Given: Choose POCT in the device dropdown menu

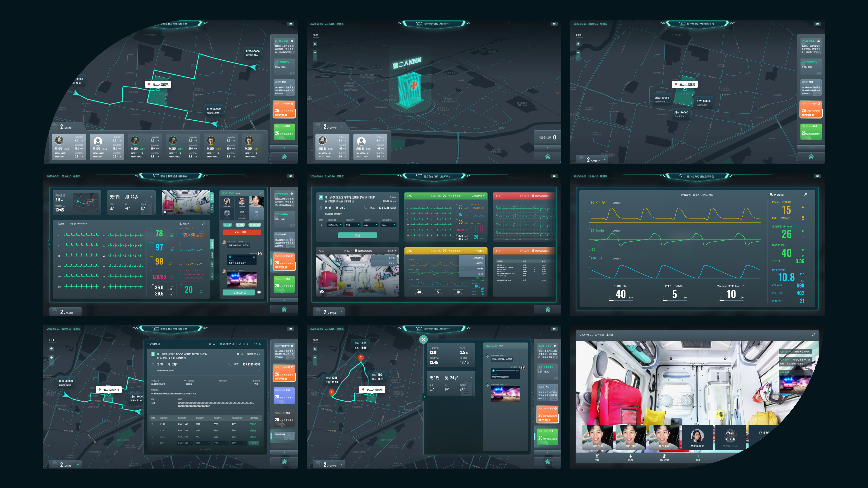Looking at the screenshot, I should (x=480, y=274).
